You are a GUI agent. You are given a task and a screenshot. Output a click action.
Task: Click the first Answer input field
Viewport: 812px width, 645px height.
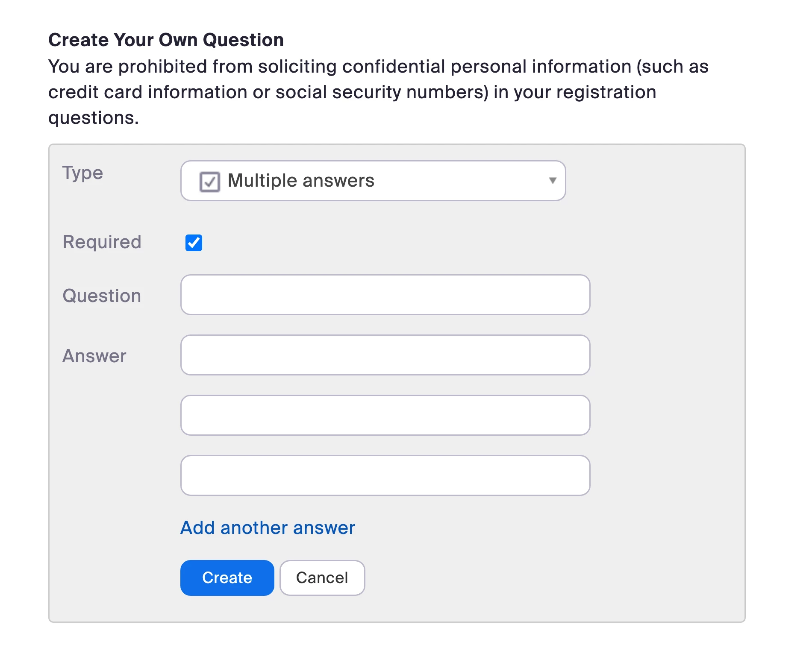(x=385, y=355)
